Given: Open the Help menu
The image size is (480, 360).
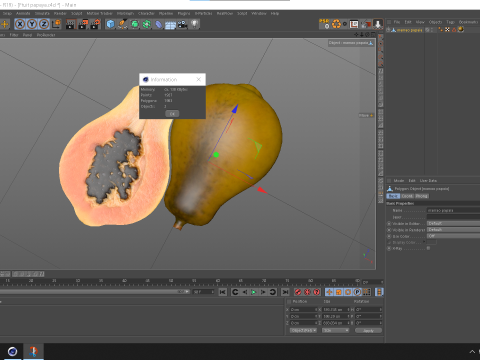Looking at the screenshot, I should tap(275, 13).
